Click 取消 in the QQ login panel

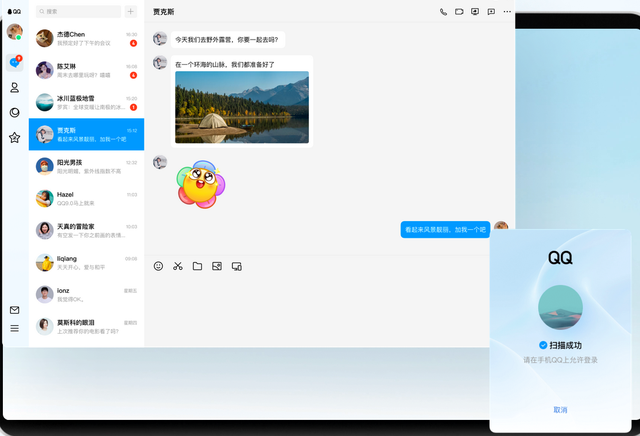coord(560,409)
